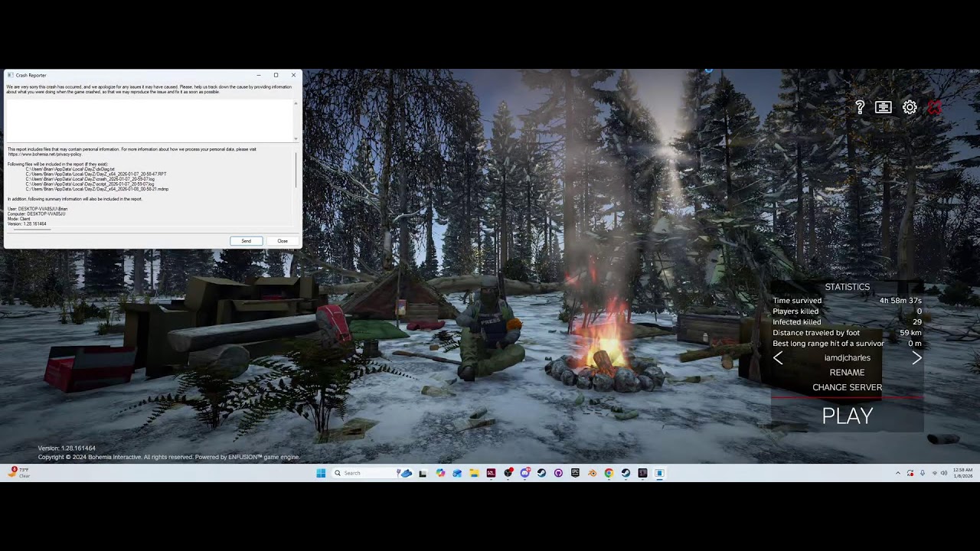Click Close button in Crash Reporter dialog
980x551 pixels.
point(283,241)
